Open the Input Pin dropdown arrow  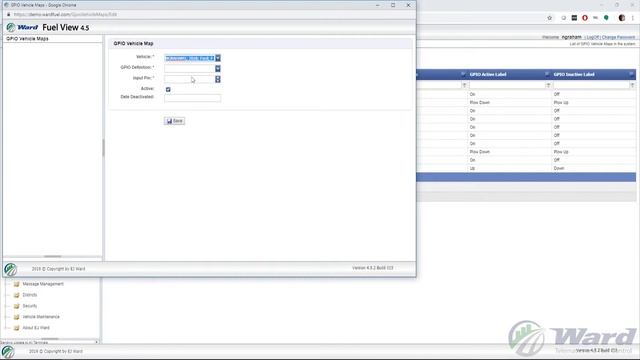tap(218, 79)
